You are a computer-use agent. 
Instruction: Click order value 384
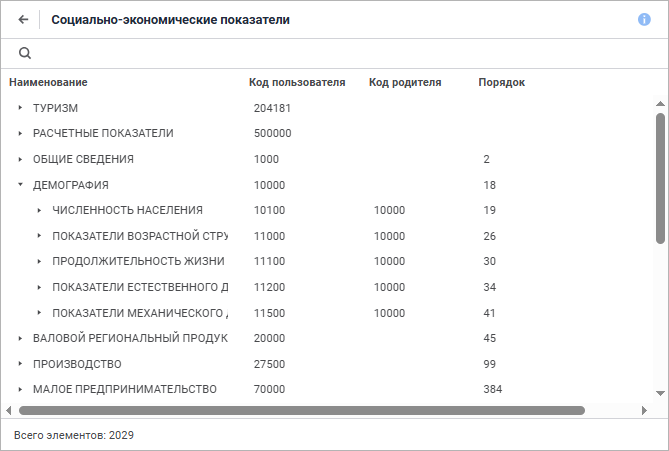coord(493,389)
